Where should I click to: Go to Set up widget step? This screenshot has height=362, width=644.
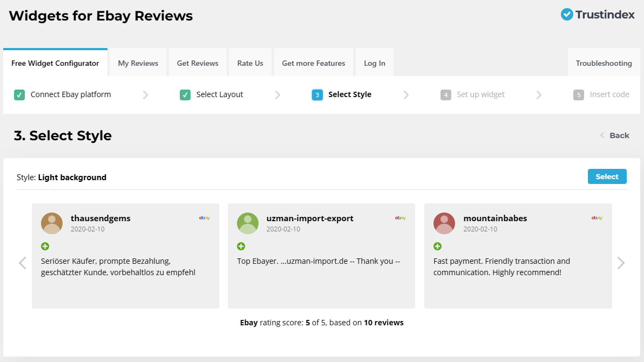[480, 94]
